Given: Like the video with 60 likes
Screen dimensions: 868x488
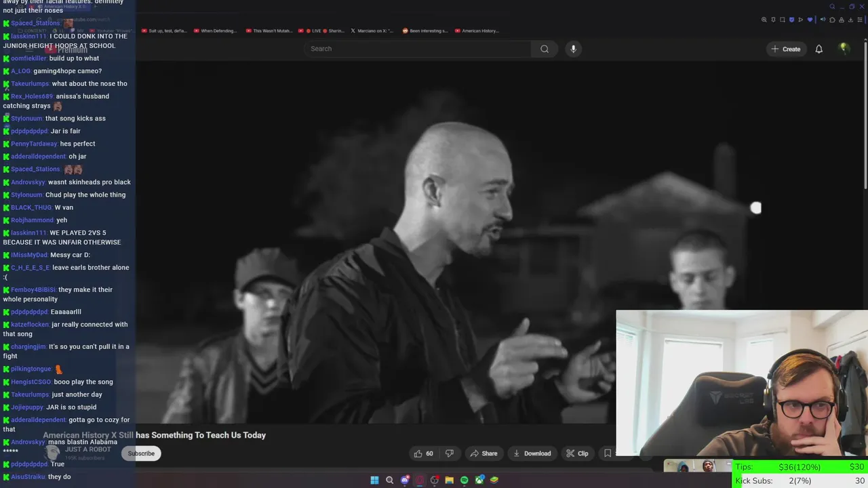Looking at the screenshot, I should pos(425,453).
